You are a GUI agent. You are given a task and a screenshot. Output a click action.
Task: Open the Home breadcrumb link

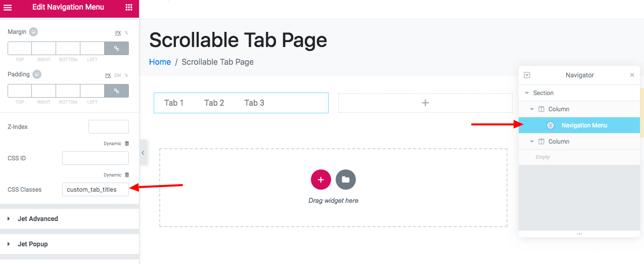point(160,62)
